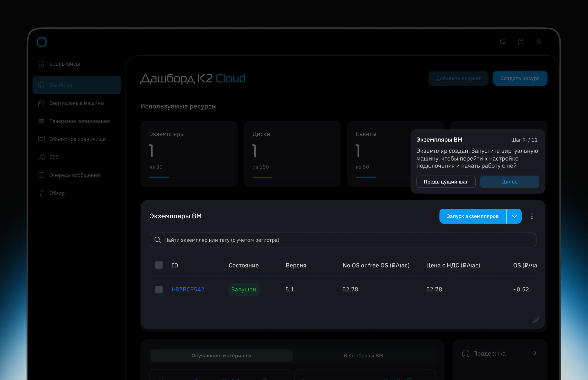Click Далее in the tour popup
The height and width of the screenshot is (380, 588).
[x=509, y=182]
